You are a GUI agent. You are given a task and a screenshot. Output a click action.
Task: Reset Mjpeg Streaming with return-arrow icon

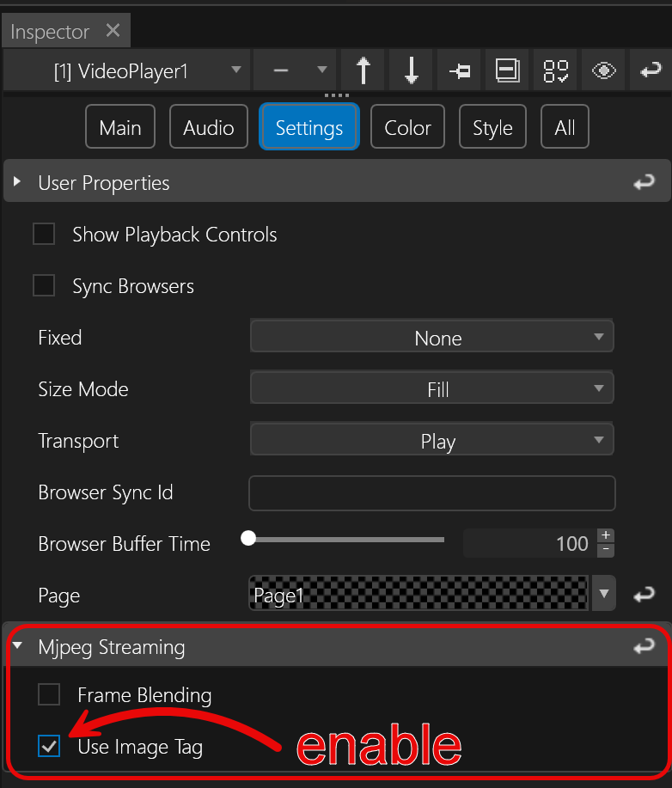click(644, 645)
